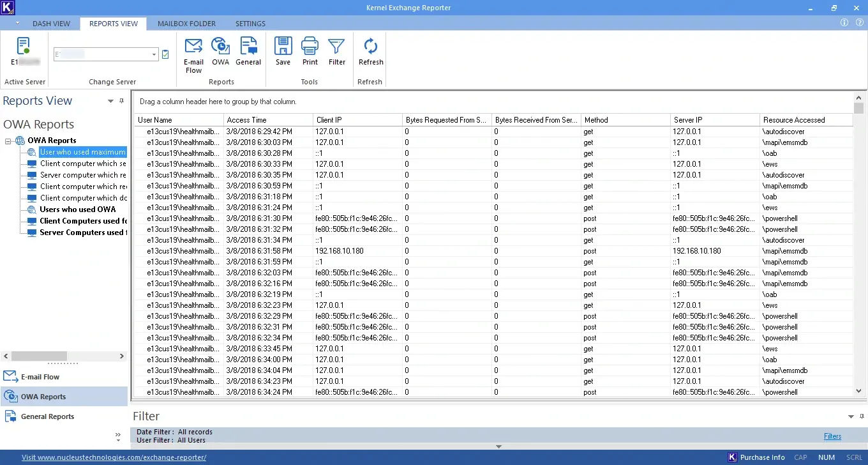Sort by Method column header
The height and width of the screenshot is (465, 868).
(x=626, y=120)
